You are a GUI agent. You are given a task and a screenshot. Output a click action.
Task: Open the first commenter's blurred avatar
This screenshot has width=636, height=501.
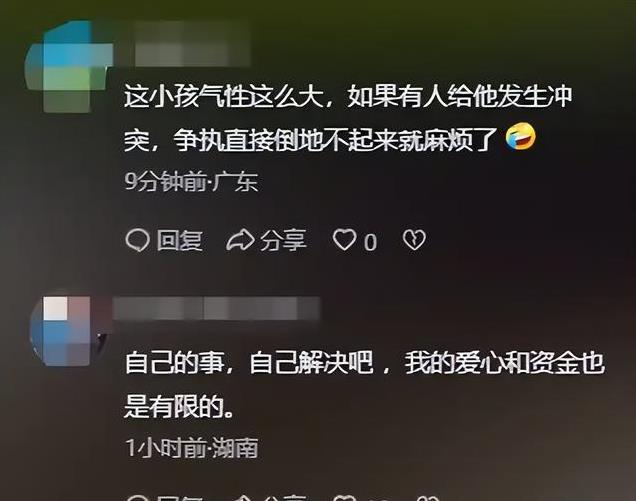(67, 66)
